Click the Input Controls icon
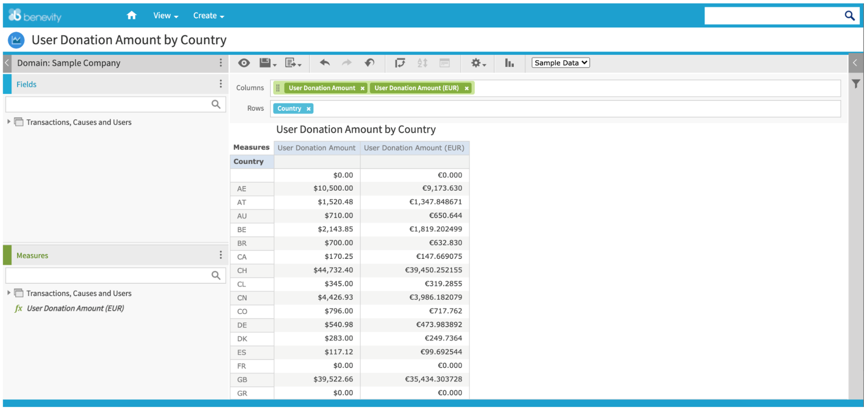This screenshot has height=410, width=868. coord(445,63)
